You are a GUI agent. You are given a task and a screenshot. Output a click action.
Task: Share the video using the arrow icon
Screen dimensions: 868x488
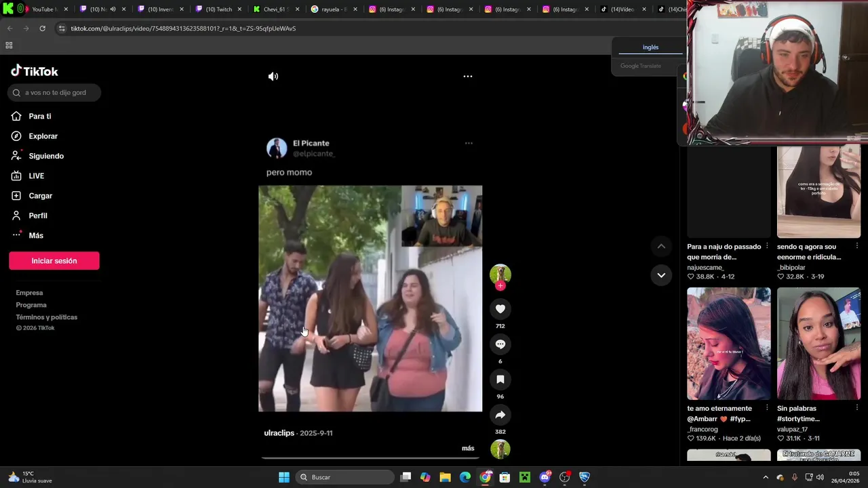pyautogui.click(x=500, y=415)
